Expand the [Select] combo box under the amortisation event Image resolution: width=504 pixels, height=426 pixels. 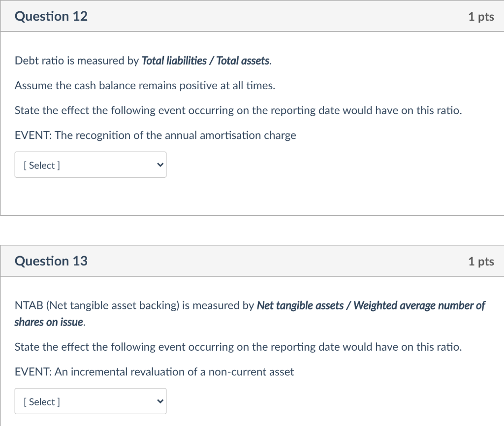(x=91, y=164)
